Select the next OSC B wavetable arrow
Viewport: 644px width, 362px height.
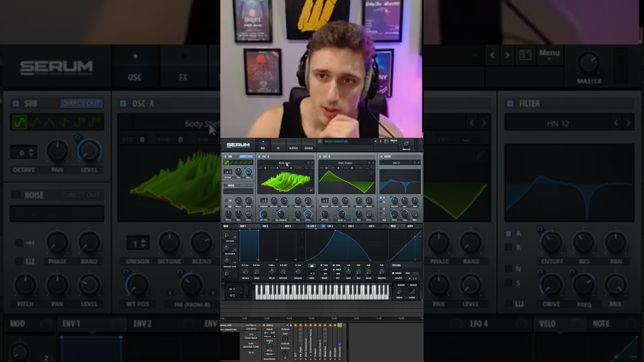click(x=373, y=163)
